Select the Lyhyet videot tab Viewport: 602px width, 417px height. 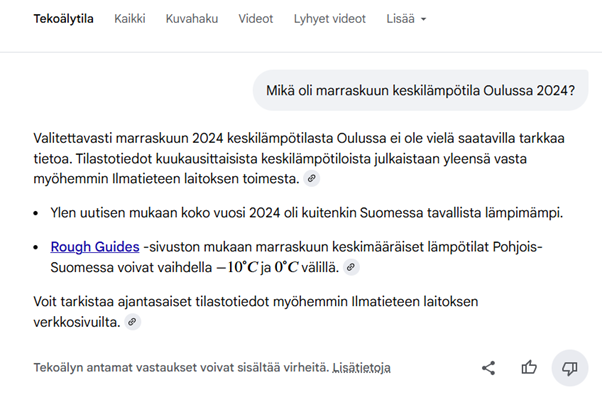(330, 19)
